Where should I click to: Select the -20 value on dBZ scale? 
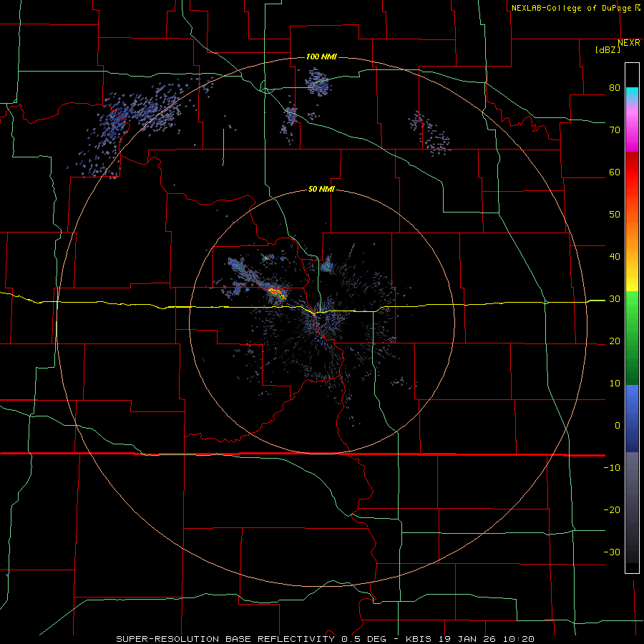pyautogui.click(x=612, y=510)
